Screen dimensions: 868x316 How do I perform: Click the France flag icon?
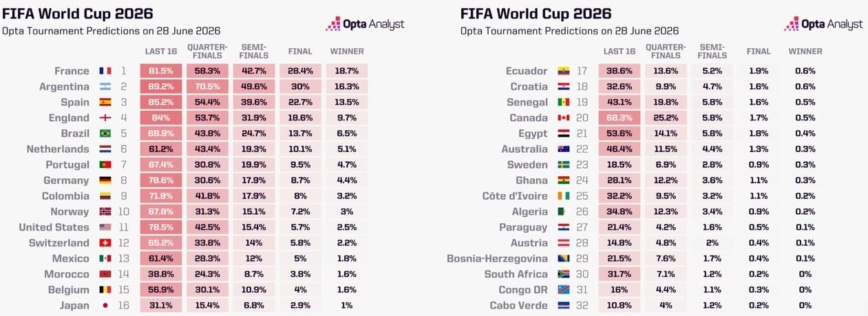[105, 71]
